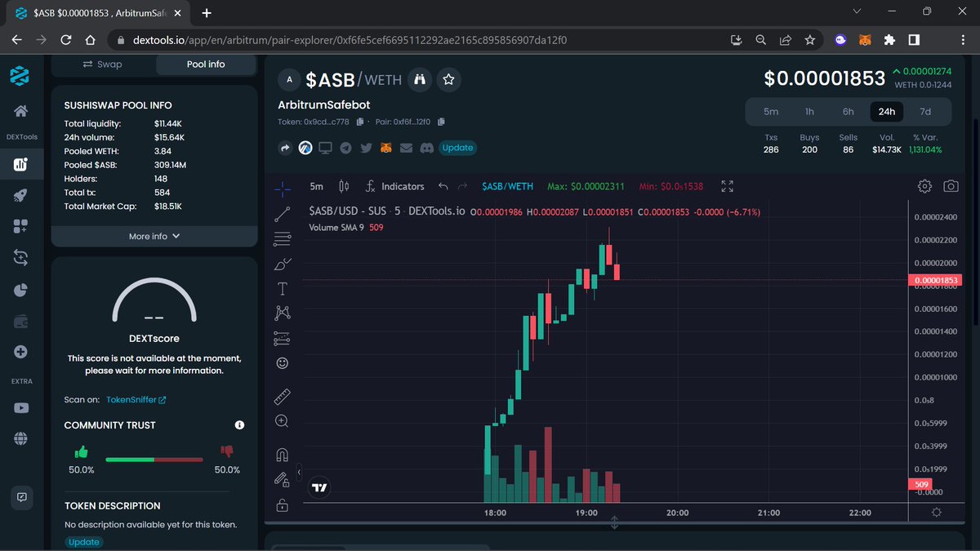Give a thumbs down community vote

point(227,451)
